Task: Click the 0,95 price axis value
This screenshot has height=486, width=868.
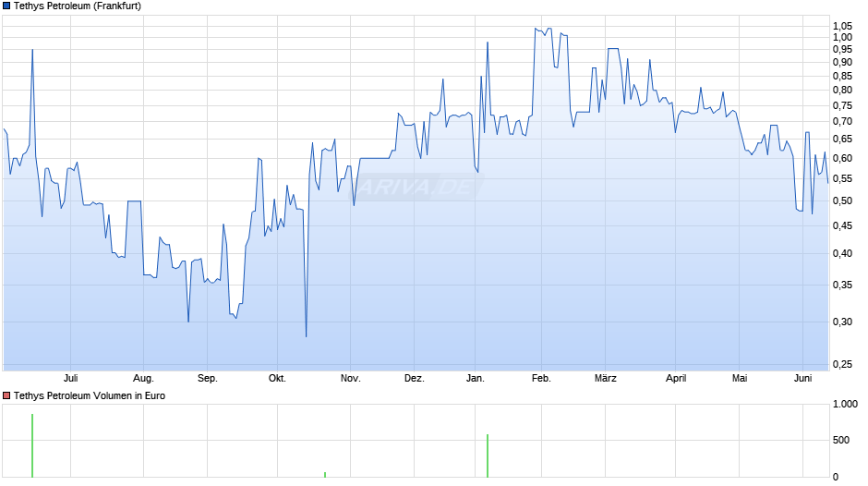Action: tap(842, 49)
